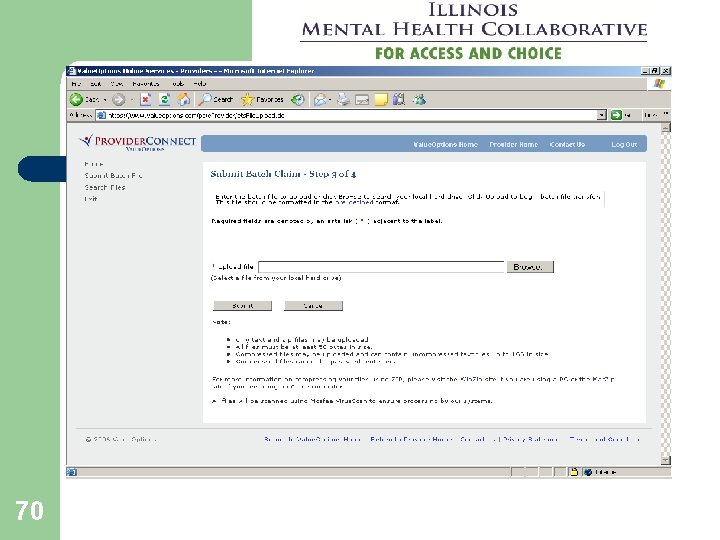
Task: Click the Mail envelope icon
Action: point(320,99)
